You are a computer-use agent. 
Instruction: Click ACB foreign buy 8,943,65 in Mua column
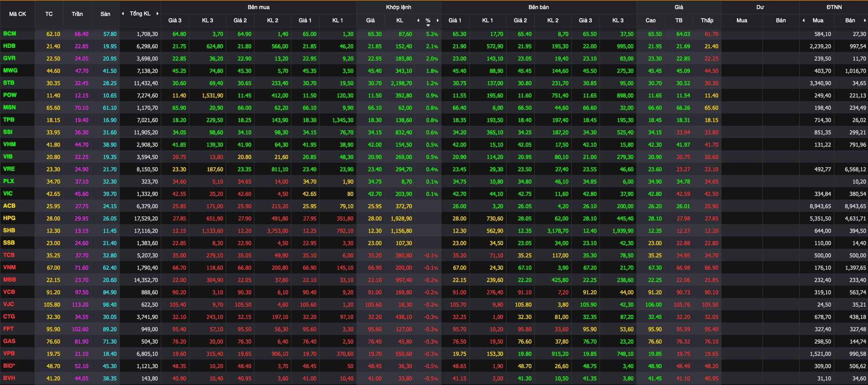click(x=820, y=206)
